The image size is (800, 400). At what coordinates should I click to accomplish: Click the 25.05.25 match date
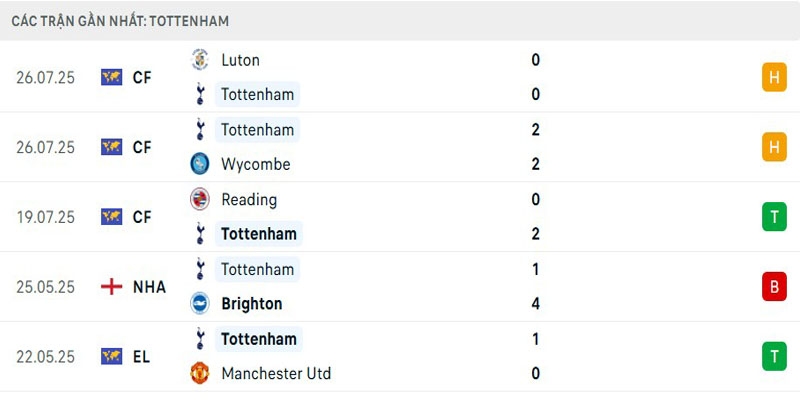tap(46, 287)
